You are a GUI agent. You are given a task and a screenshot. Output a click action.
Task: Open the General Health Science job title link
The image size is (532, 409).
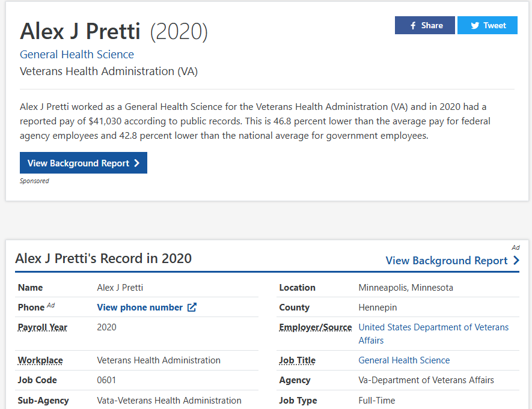point(404,360)
